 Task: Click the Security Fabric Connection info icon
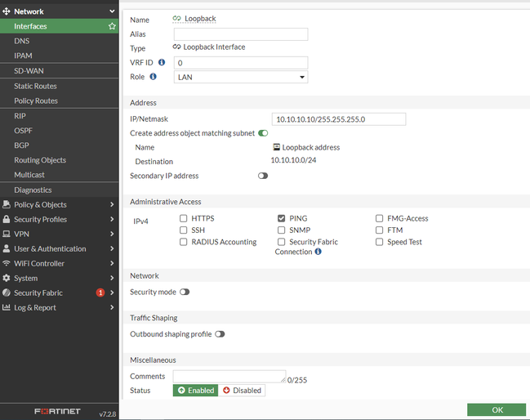[x=318, y=252]
